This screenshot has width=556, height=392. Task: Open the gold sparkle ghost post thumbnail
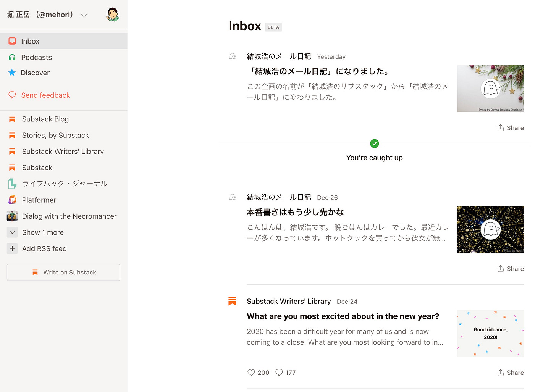[491, 229]
